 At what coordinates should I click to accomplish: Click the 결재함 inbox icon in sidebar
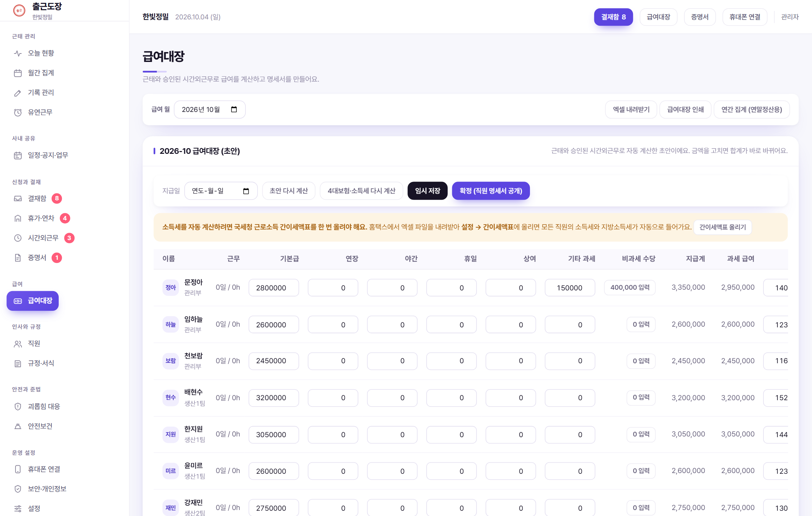tap(18, 199)
